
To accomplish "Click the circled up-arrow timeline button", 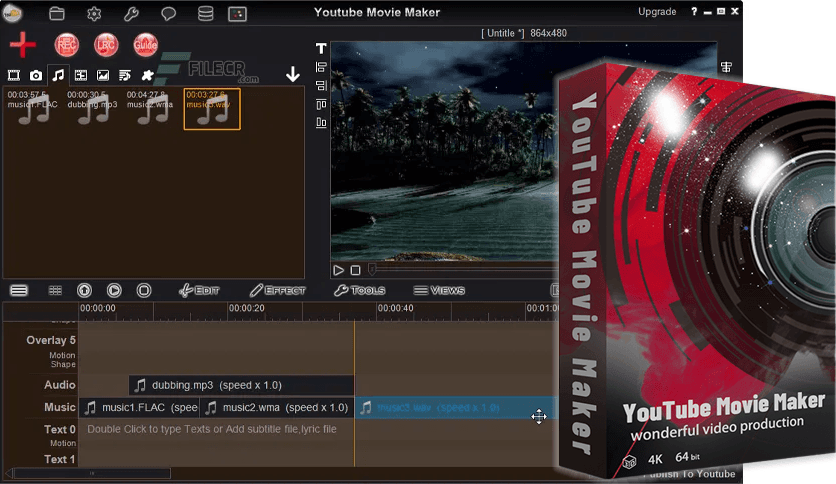I will pyautogui.click(x=84, y=291).
